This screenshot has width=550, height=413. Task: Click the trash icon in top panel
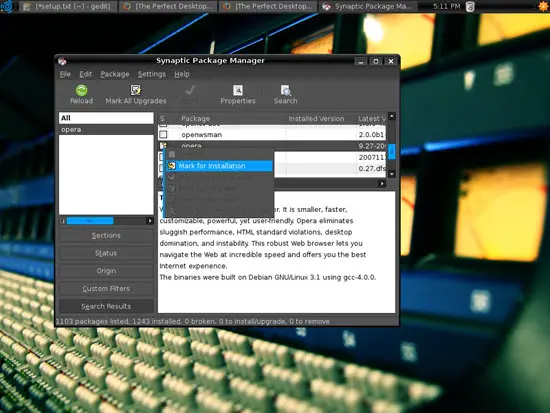pyautogui.click(x=470, y=6)
